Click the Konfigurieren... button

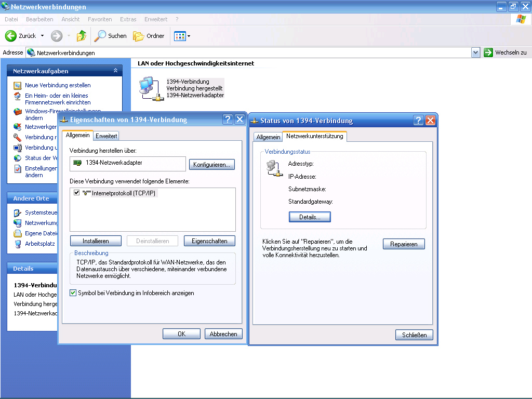211,165
